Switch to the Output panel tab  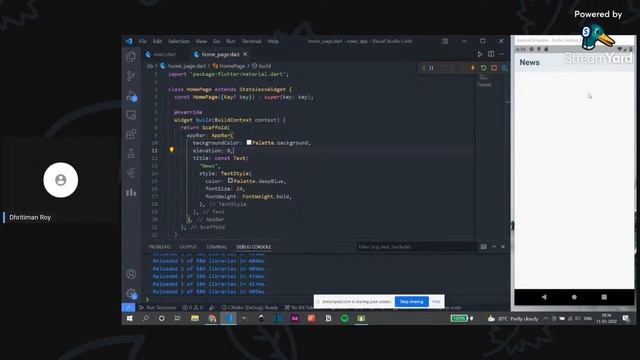pyautogui.click(x=188, y=247)
